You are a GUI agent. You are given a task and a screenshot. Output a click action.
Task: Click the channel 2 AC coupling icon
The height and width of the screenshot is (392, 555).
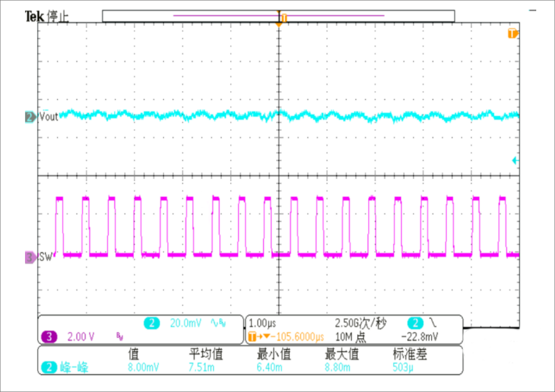214,323
